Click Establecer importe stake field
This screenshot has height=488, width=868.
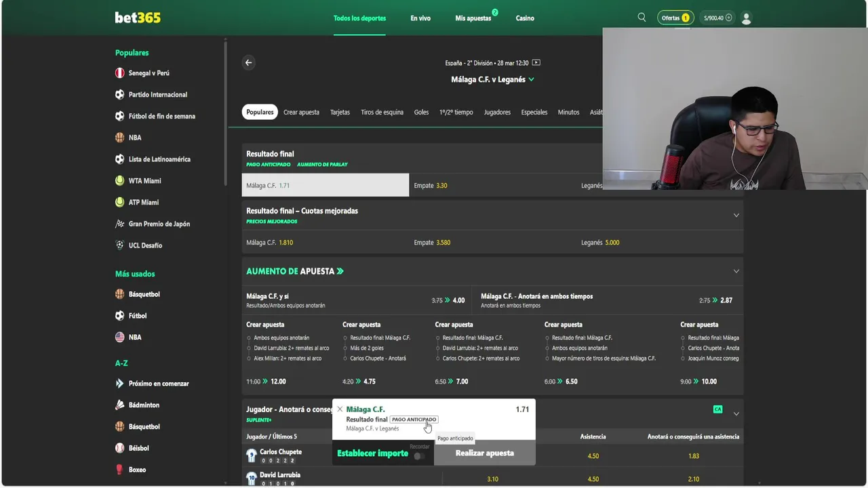(373, 453)
